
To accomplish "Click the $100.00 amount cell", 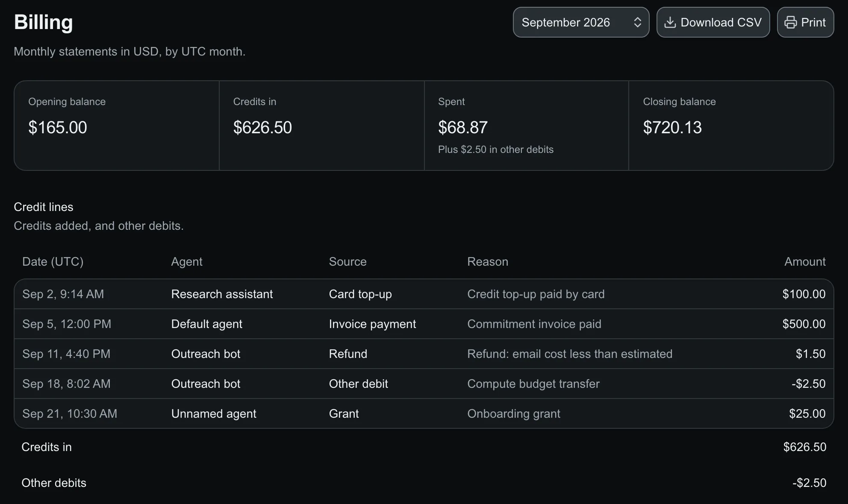I will point(804,294).
